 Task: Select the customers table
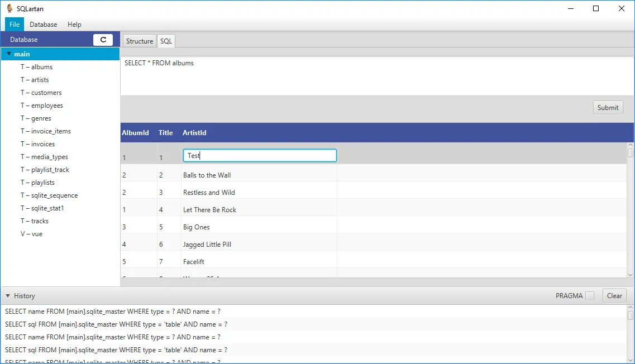(60, 93)
